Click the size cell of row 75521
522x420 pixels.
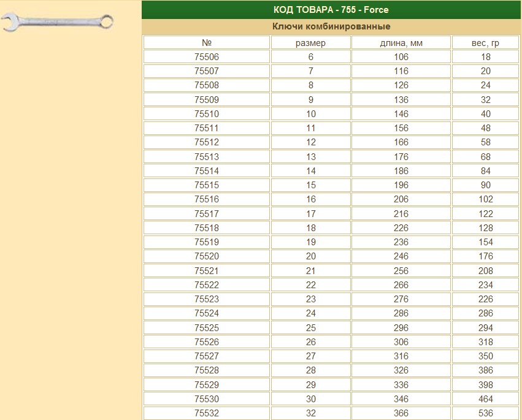tap(310, 270)
